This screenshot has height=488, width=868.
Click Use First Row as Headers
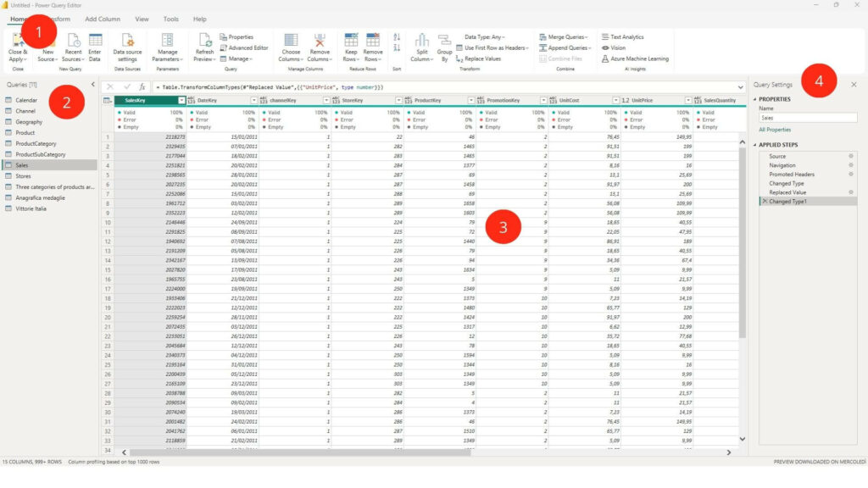(x=492, y=47)
